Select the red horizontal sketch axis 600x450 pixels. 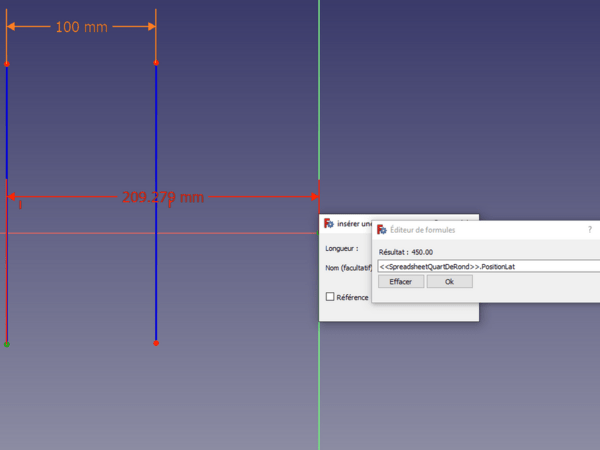(200, 233)
